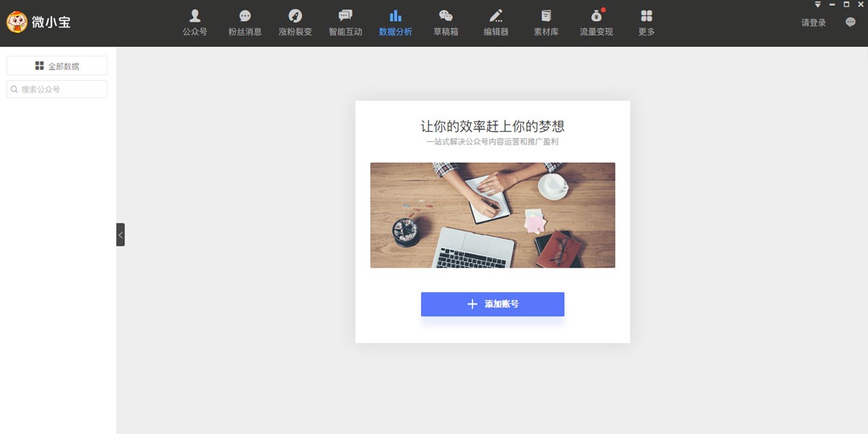The width and height of the screenshot is (868, 434).
Task: Open the title bar dropdown arrow menu
Action: (x=818, y=4)
